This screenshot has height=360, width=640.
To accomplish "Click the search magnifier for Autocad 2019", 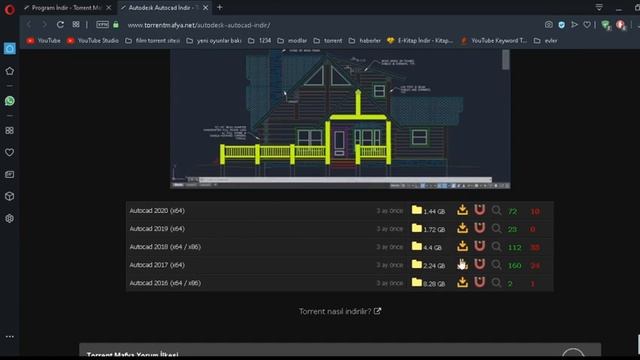I will pos(496,228).
